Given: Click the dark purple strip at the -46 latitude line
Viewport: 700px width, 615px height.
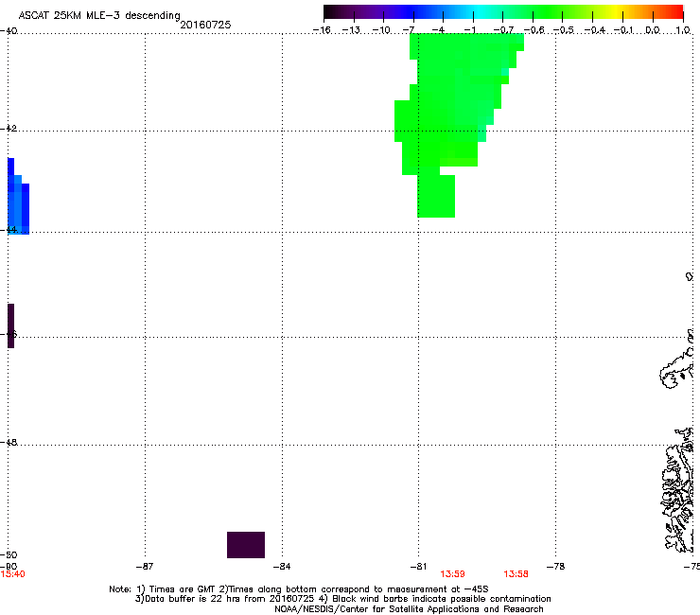Looking at the screenshot, I should [x=10, y=325].
